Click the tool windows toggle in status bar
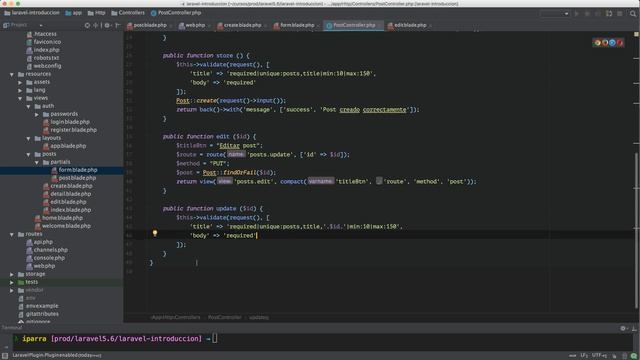 pyautogui.click(x=5, y=356)
